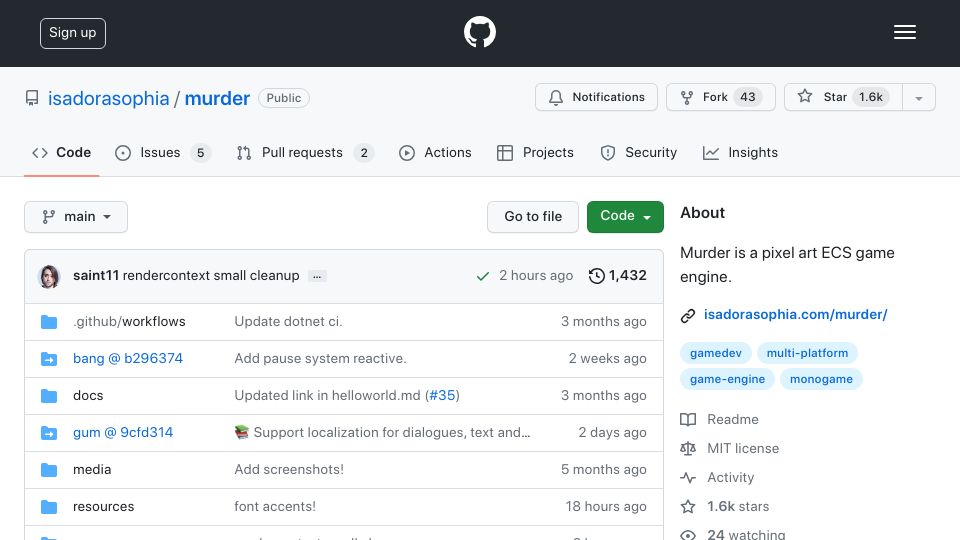Click the green check status icon
Screen dimensions: 960x540
pyautogui.click(x=482, y=276)
